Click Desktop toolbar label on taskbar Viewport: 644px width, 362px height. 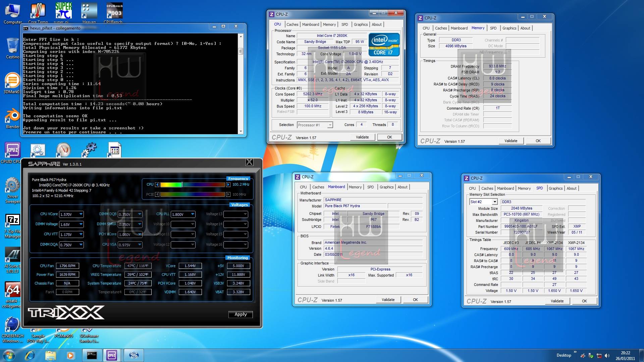click(x=563, y=355)
